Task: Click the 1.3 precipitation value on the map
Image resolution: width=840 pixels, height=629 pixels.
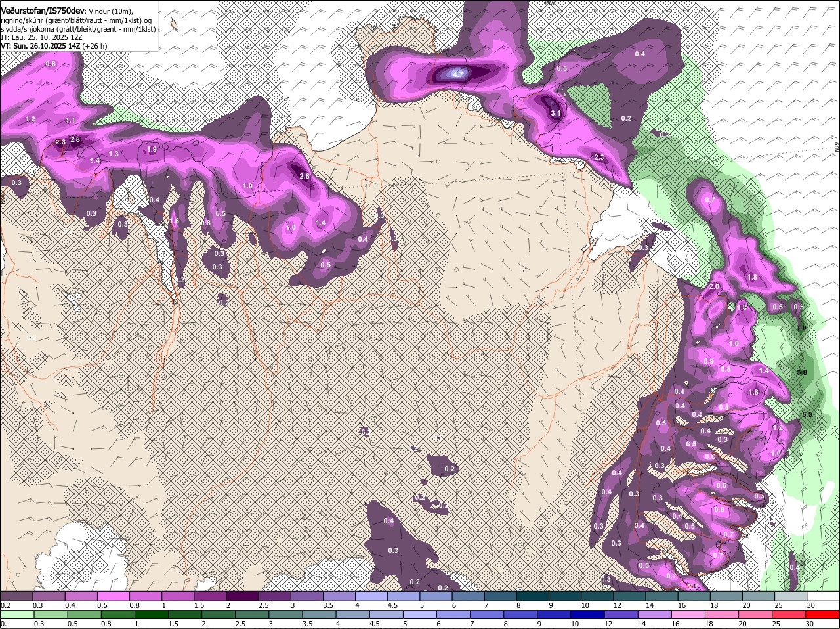Action: [114, 154]
